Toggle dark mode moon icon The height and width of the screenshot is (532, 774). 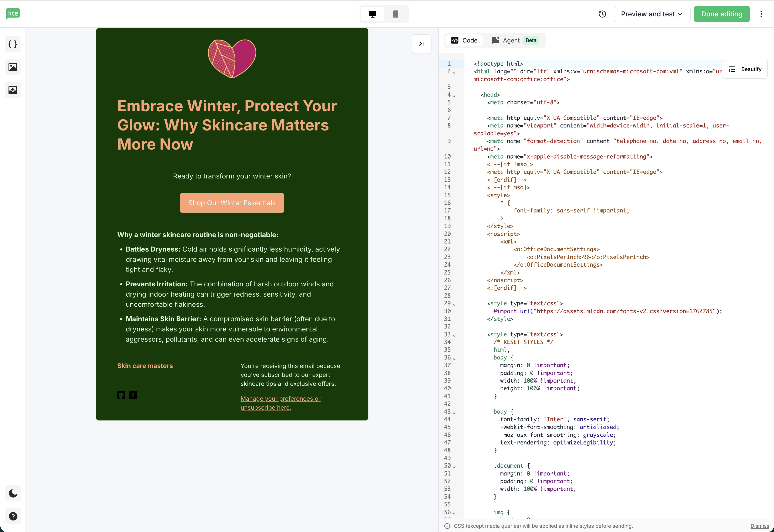pyautogui.click(x=13, y=493)
